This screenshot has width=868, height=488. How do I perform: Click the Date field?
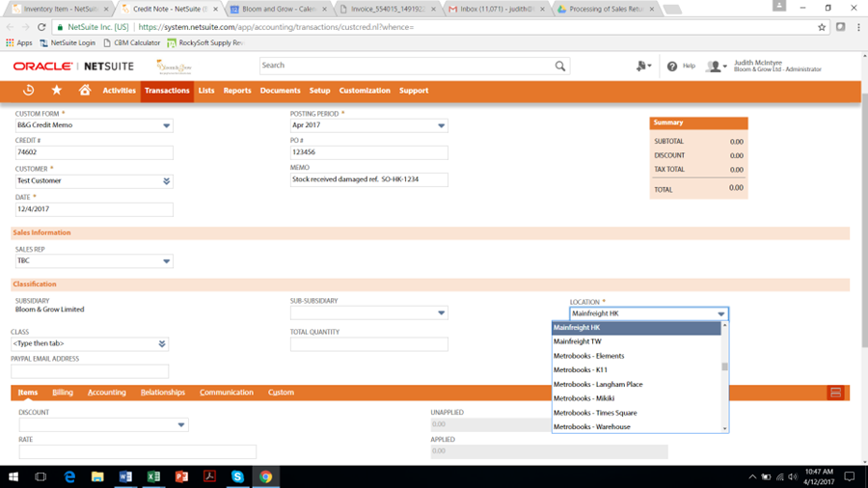95,209
